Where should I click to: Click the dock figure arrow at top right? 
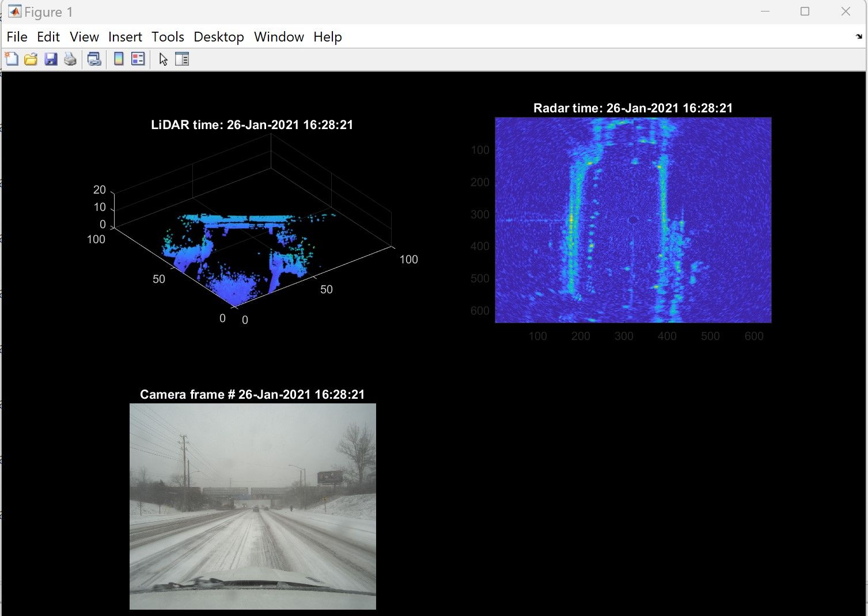(x=858, y=36)
